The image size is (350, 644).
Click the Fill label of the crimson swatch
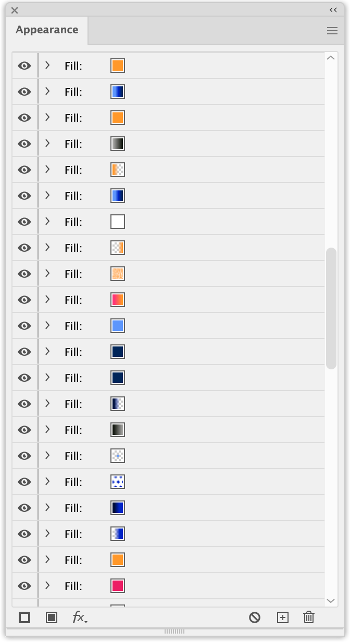(73, 586)
